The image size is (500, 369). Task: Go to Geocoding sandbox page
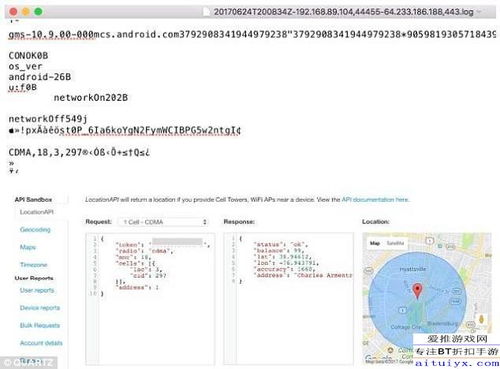(x=35, y=229)
